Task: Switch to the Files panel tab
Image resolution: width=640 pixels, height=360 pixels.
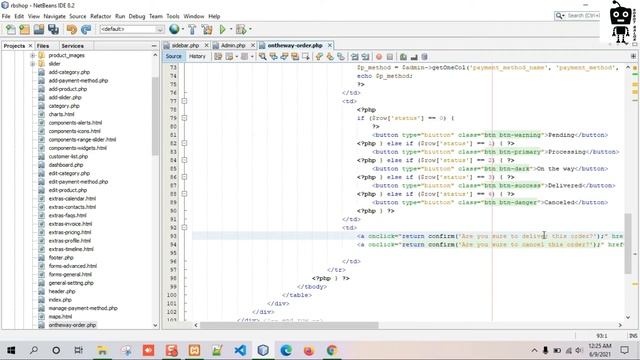Action: point(43,46)
